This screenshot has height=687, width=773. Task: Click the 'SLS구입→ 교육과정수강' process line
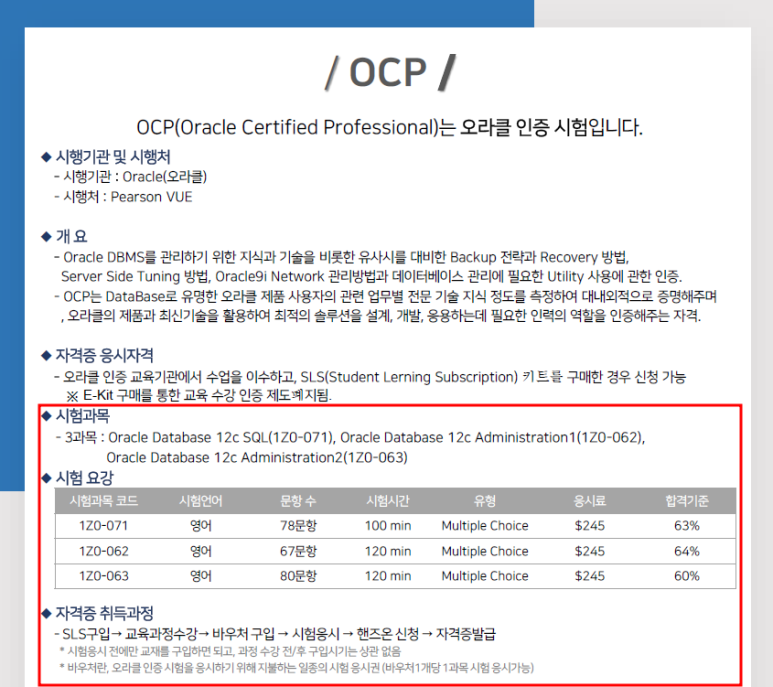275,634
